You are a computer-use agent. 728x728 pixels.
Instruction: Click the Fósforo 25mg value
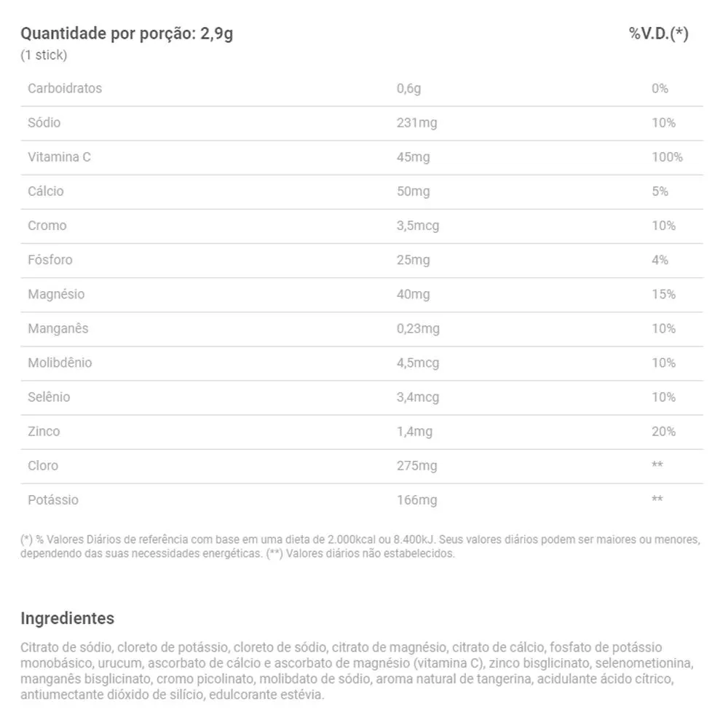point(413,260)
